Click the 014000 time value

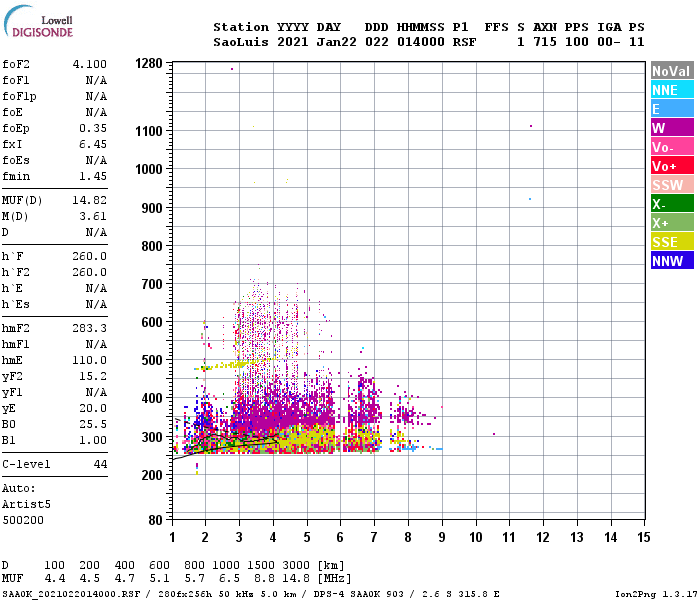coord(421,42)
